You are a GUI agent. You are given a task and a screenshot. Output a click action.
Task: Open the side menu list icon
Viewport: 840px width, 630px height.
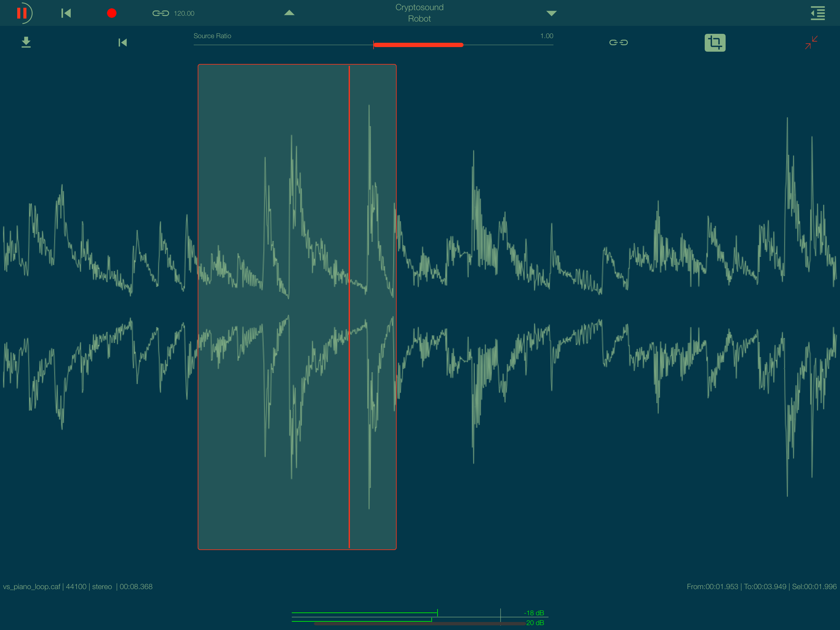[x=818, y=13]
